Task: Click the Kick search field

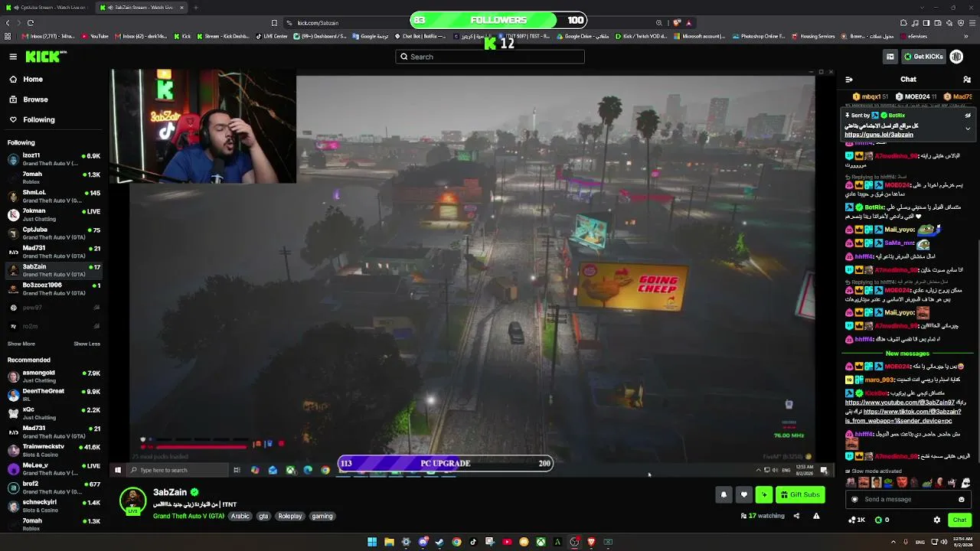Action: [x=490, y=57]
